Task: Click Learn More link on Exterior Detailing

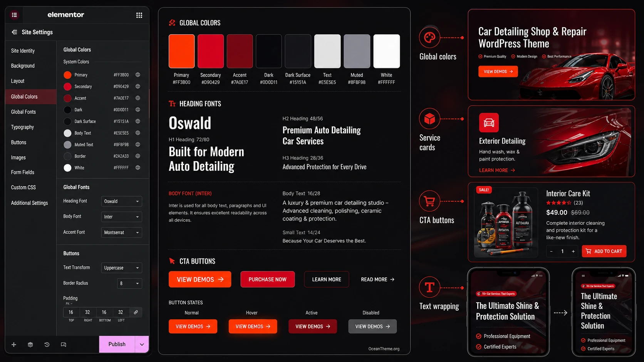Action: [497, 170]
